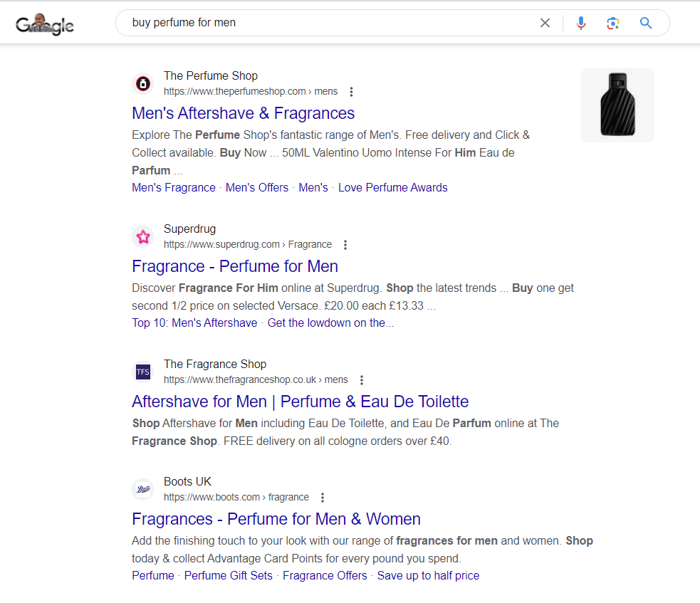Open the three-dot menu for The Fragrance Shop

[x=362, y=379]
